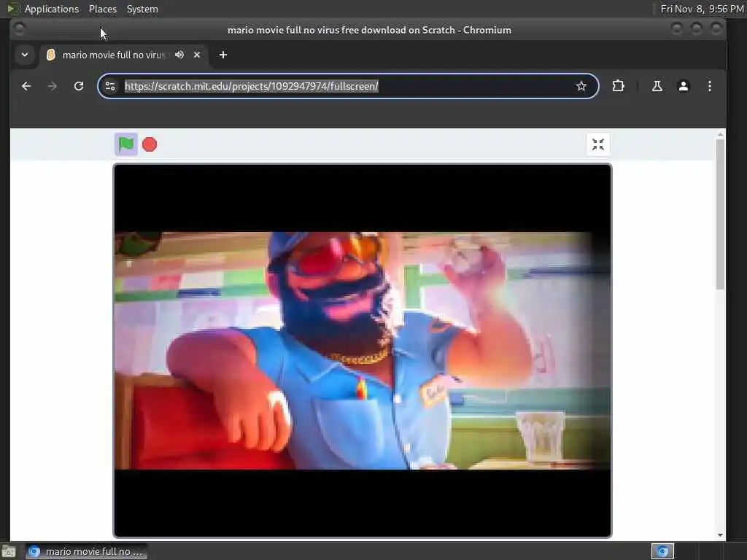Click the Applications menu logo icon
747x560 pixels.
(x=13, y=9)
